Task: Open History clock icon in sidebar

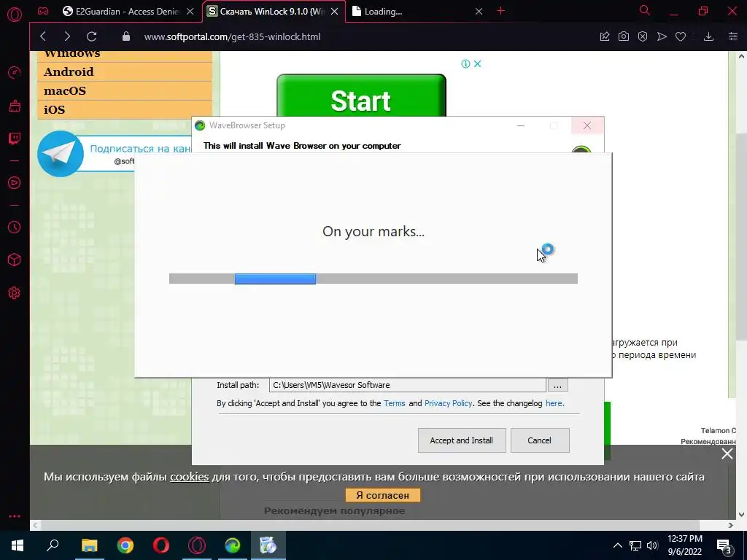Action: 15,227
